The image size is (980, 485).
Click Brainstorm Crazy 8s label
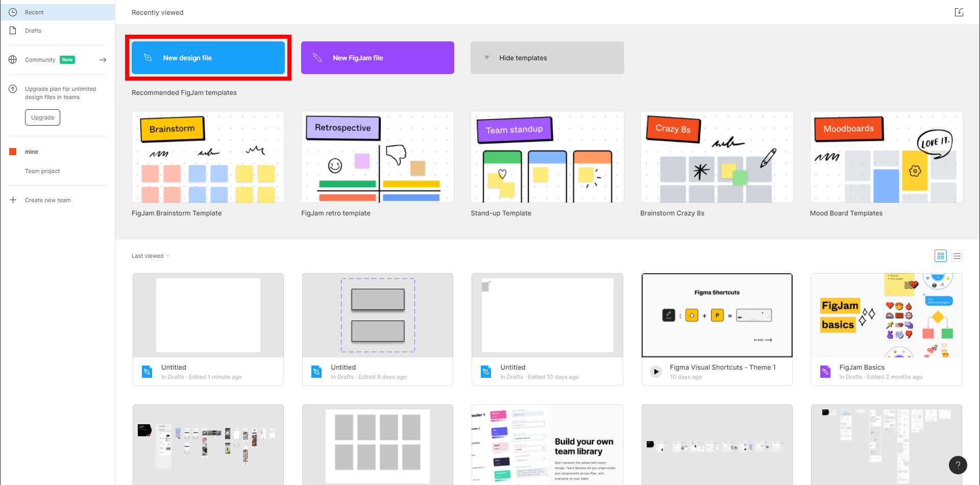click(x=672, y=213)
